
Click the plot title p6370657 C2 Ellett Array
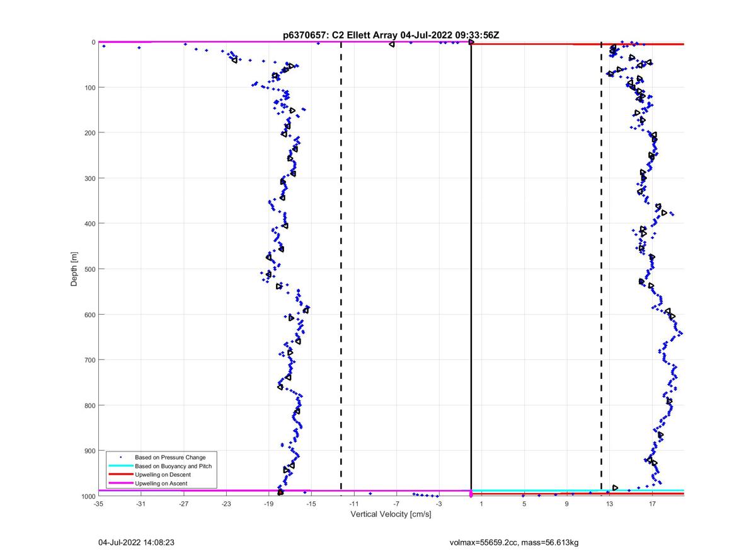(391, 35)
